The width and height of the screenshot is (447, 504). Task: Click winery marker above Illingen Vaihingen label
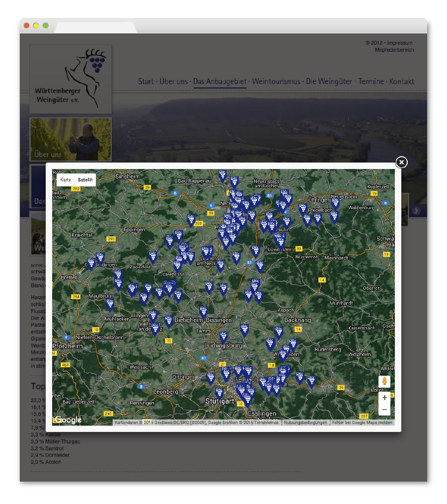point(153,316)
